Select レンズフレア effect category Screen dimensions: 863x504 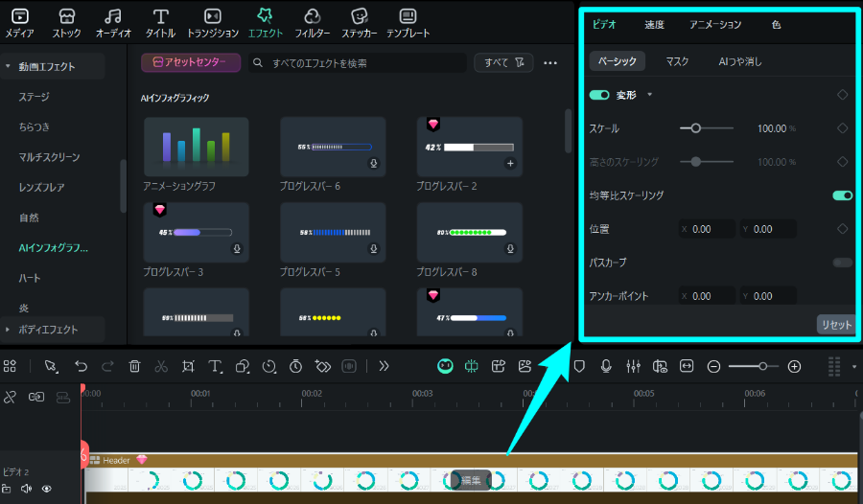[x=41, y=188]
